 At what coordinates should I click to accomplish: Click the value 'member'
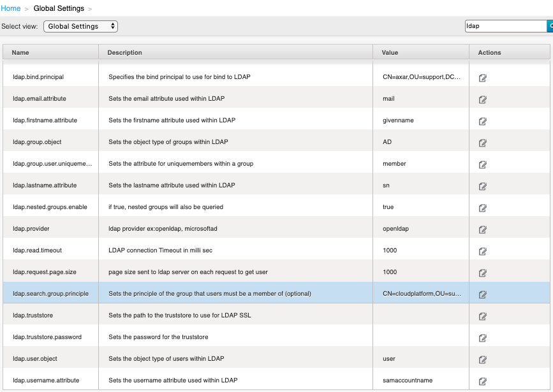click(x=394, y=164)
